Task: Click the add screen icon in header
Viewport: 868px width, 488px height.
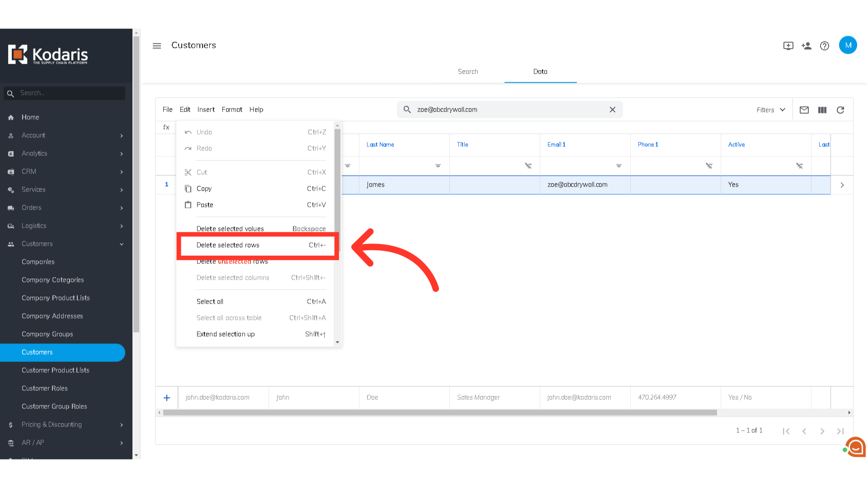Action: click(x=788, y=46)
